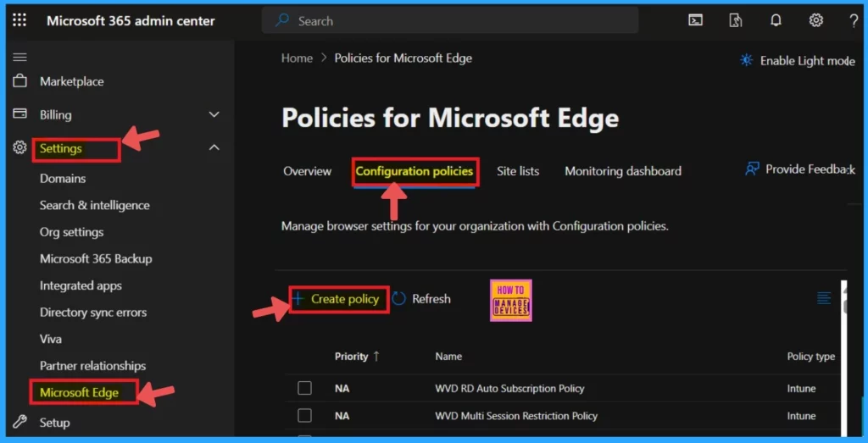Screen dimensions: 868x443
Task: Open Microsoft 365 Backup
Action: (96, 259)
